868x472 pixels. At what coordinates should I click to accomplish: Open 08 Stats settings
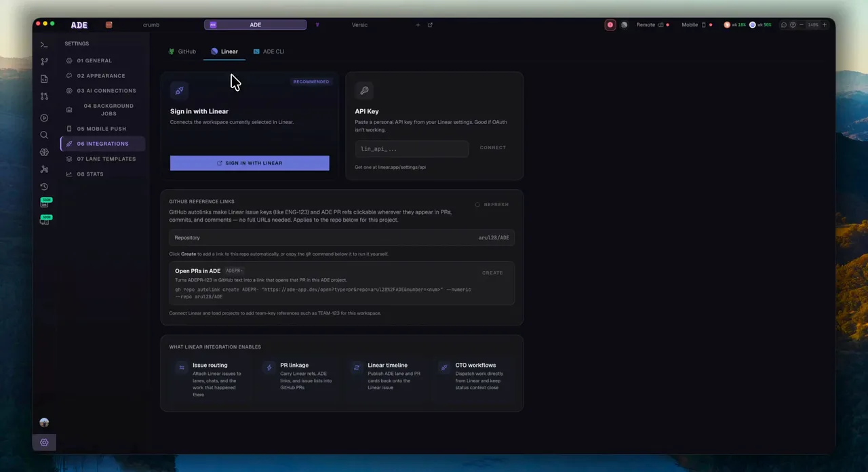tap(102, 174)
